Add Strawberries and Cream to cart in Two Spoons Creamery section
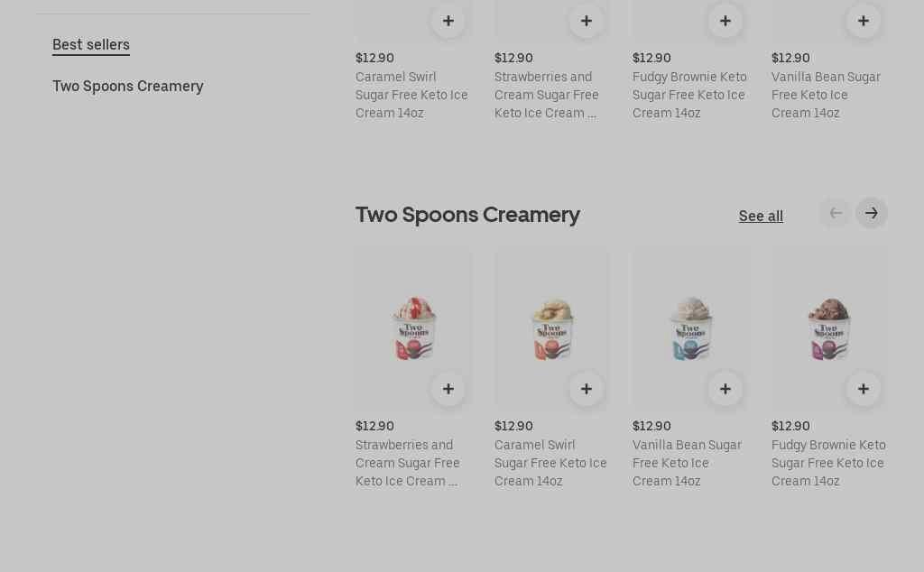 (448, 389)
